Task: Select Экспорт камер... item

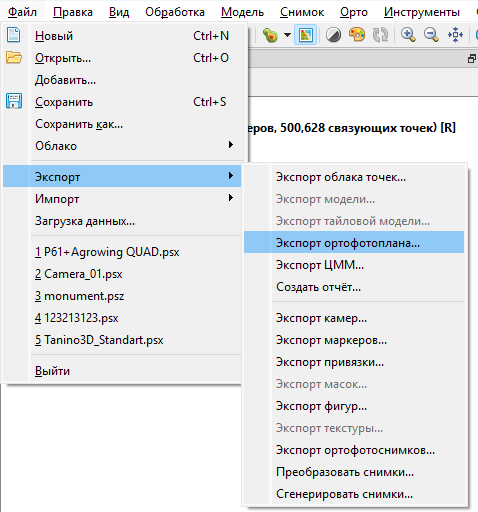Action: pyautogui.click(x=354, y=318)
